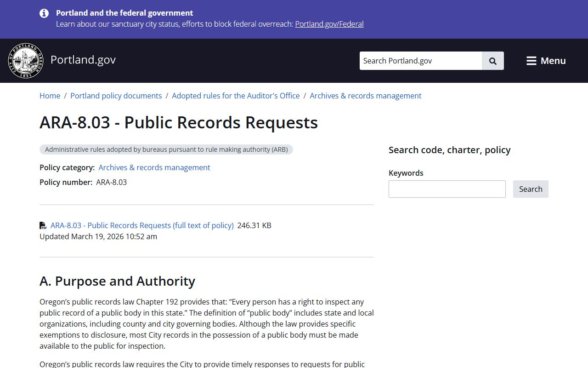This screenshot has width=588, height=368.
Task: Open Archives & records management breadcrumb
Action: (x=366, y=96)
